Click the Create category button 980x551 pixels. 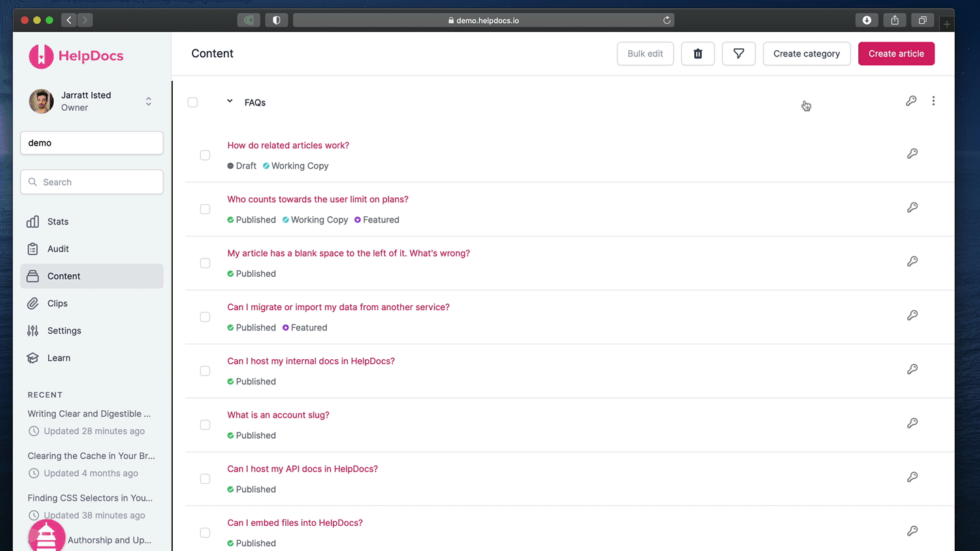coord(806,54)
